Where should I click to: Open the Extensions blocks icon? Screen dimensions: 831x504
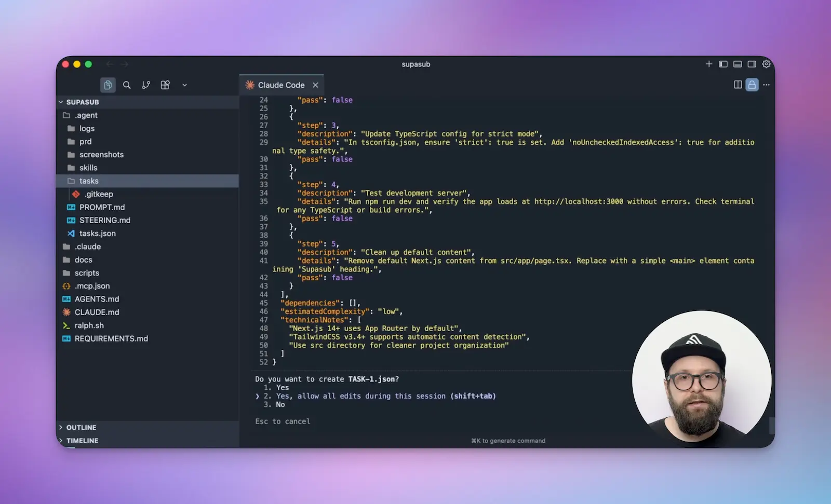(x=165, y=85)
